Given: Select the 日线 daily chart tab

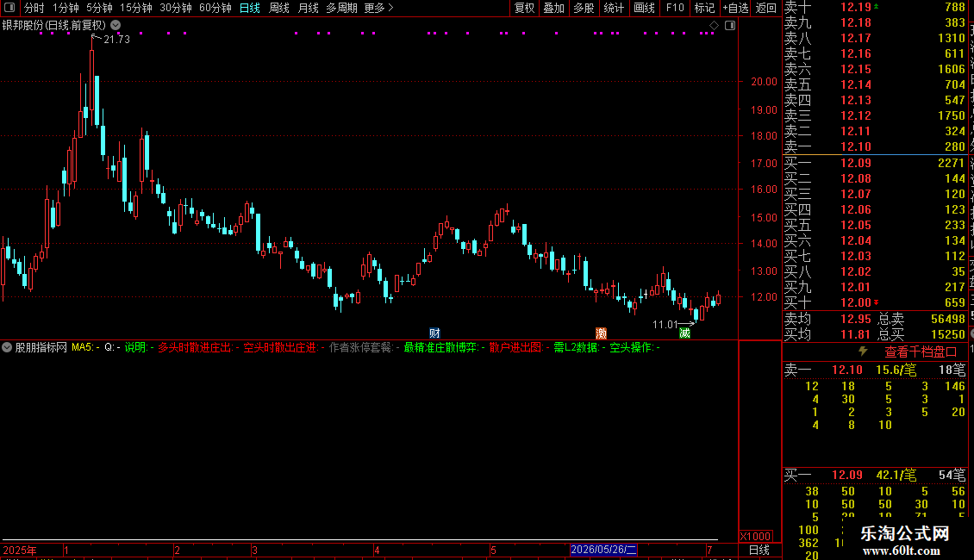Looking at the screenshot, I should (x=250, y=8).
